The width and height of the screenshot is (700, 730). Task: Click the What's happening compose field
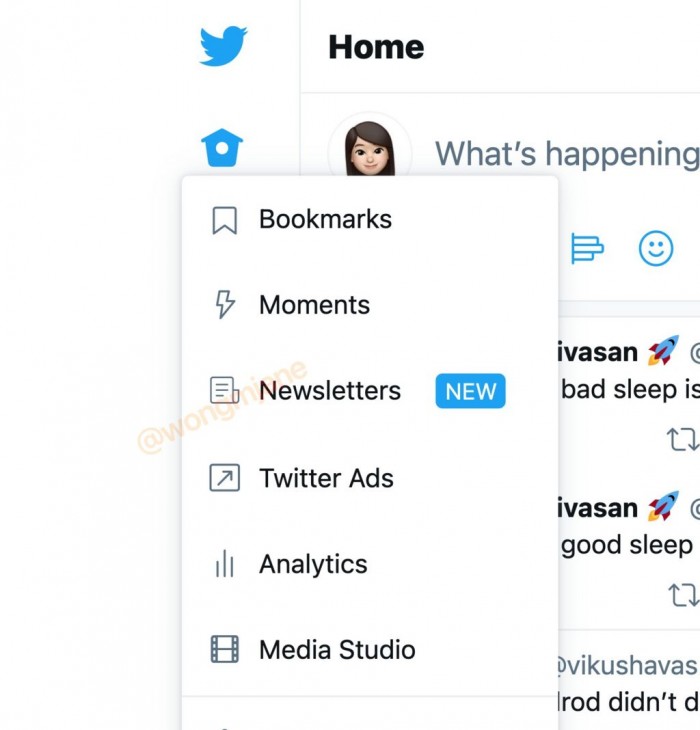[567, 154]
